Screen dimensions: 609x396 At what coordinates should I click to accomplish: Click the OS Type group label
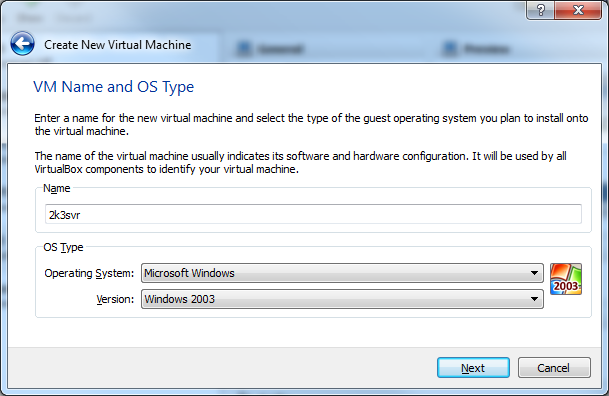pos(63,247)
